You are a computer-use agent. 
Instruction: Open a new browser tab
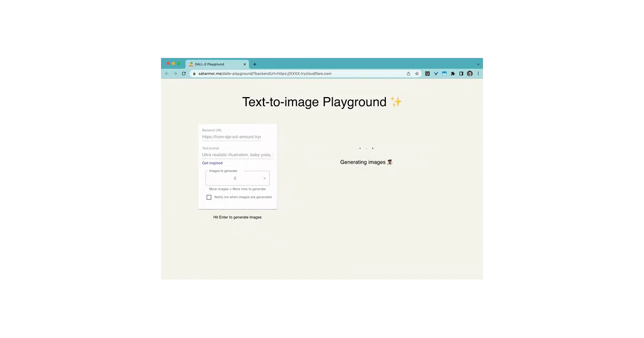click(x=255, y=64)
